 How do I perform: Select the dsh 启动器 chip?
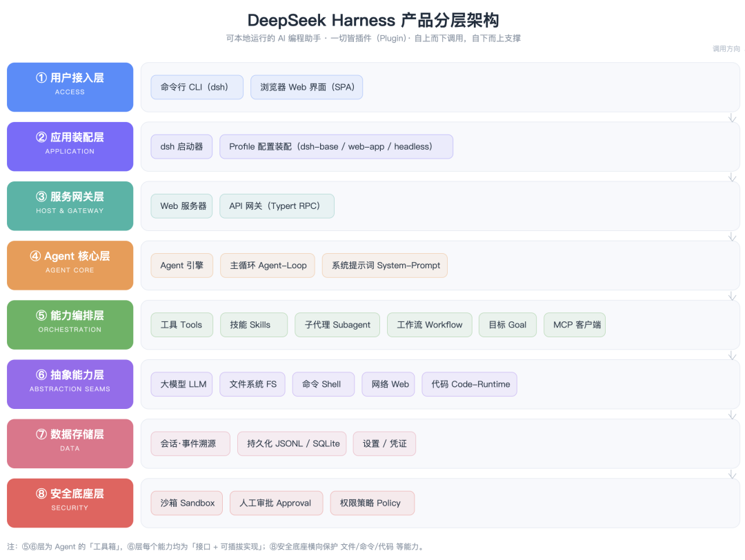pyautogui.click(x=181, y=146)
